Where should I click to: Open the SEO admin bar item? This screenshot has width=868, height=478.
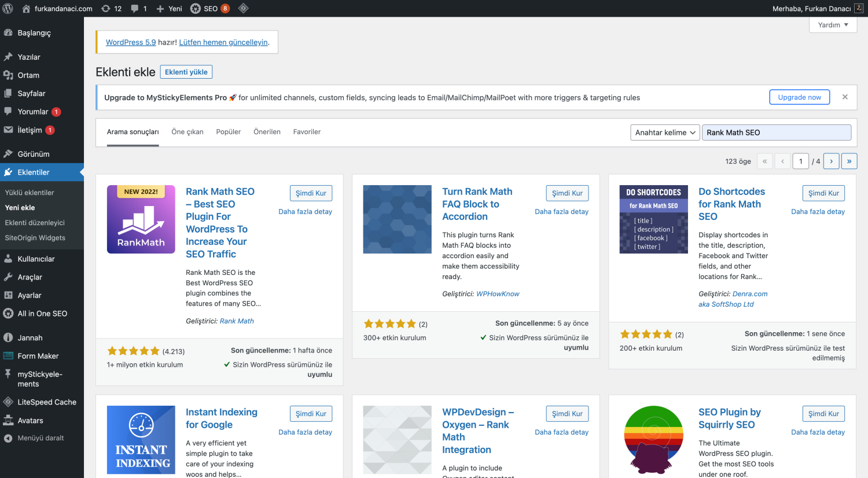[x=210, y=9]
